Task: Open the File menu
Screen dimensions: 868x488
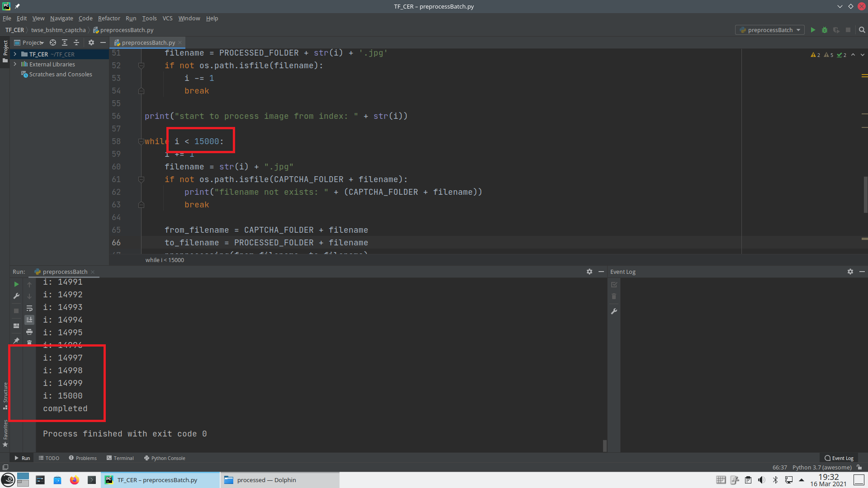Action: [7, 18]
